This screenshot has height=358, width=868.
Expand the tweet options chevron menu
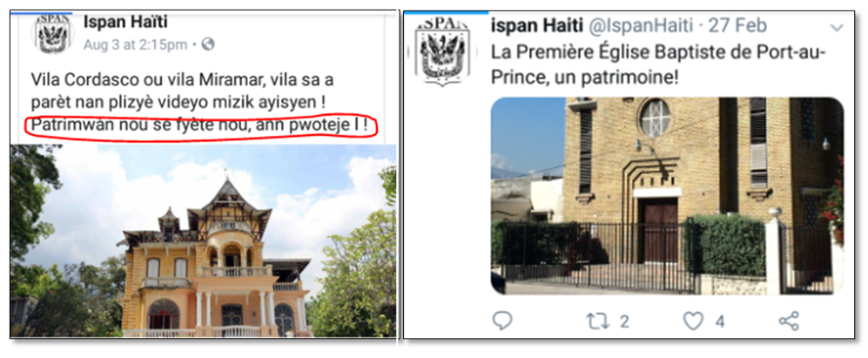(x=837, y=28)
